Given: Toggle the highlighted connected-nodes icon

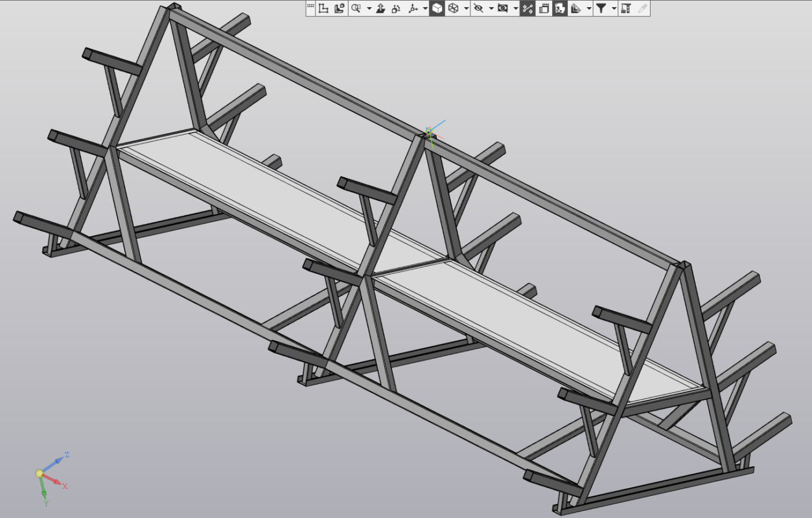Looking at the screenshot, I should (528, 8).
